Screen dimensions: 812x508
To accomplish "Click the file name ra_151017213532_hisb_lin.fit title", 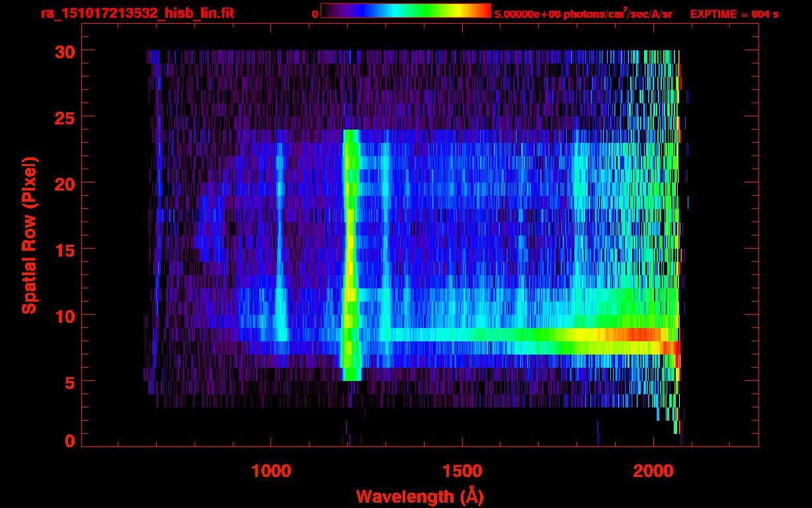I will (x=137, y=13).
